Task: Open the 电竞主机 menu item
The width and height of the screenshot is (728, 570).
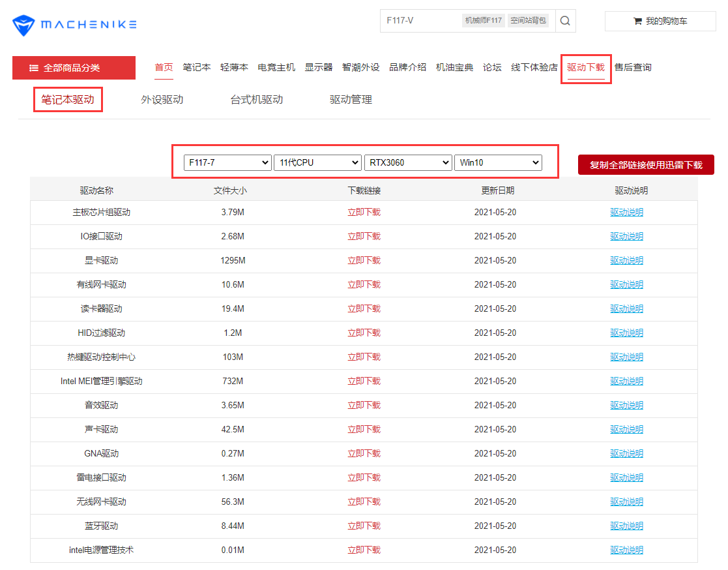Action: (x=276, y=67)
